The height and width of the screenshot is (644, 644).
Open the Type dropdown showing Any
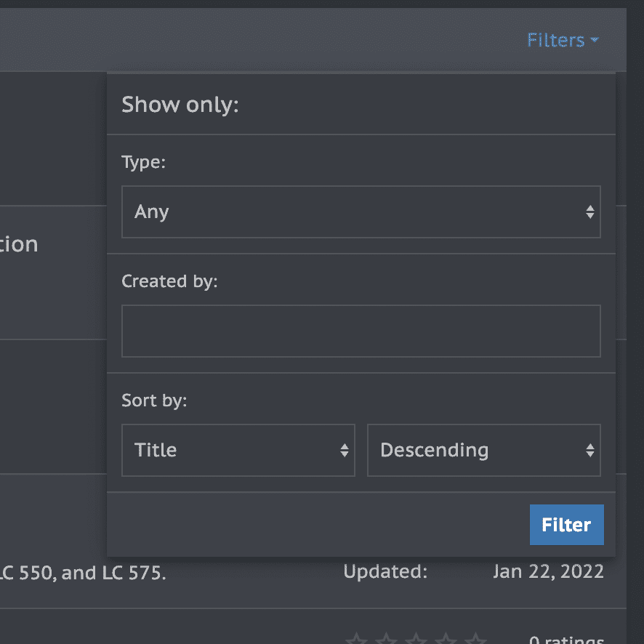[x=361, y=212]
